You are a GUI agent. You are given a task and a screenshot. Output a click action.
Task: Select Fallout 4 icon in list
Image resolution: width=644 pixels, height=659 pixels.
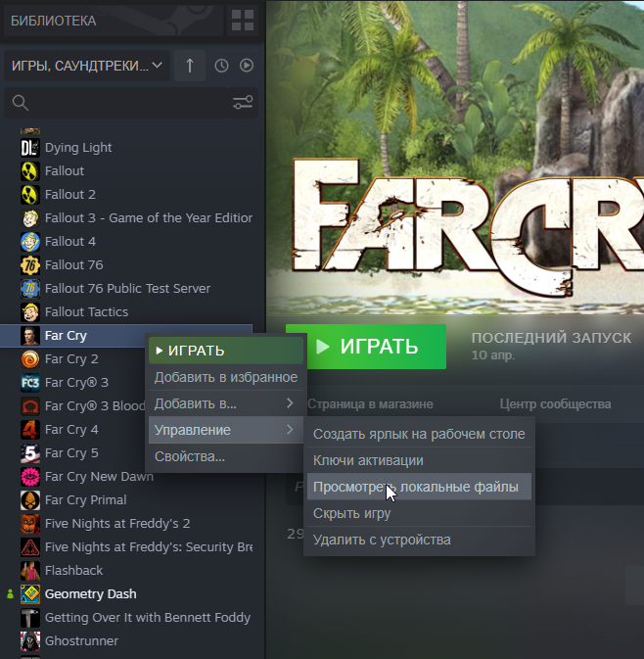pos(30,242)
